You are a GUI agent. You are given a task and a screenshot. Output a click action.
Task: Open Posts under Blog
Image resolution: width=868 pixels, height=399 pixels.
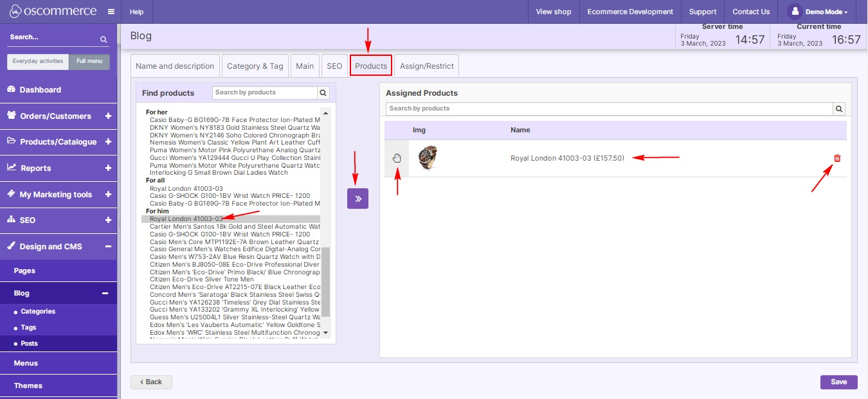tap(29, 344)
